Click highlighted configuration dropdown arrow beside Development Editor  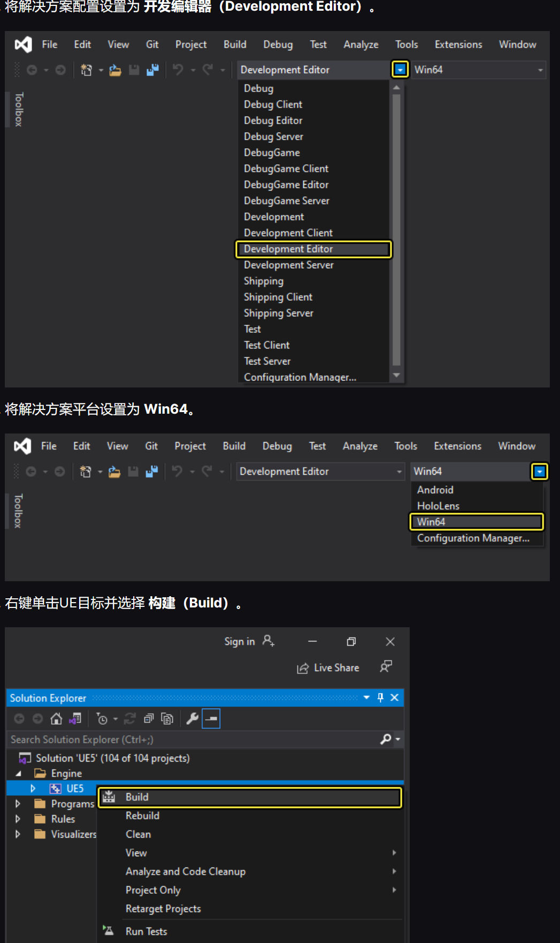(x=400, y=70)
